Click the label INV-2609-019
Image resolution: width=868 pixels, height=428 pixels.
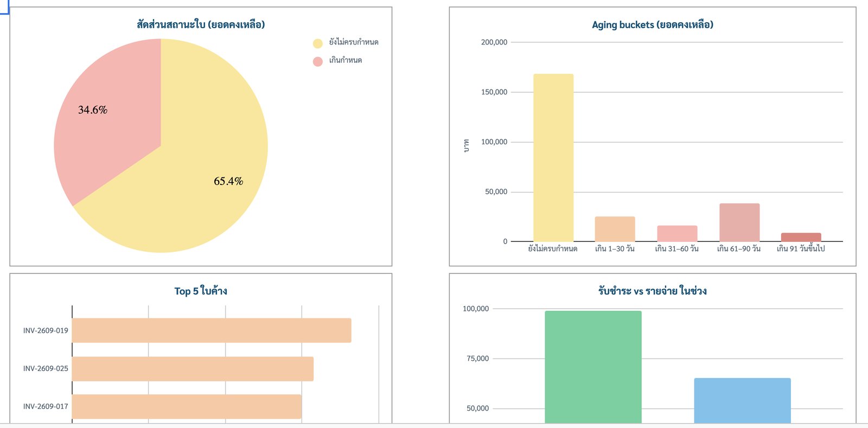click(x=46, y=330)
